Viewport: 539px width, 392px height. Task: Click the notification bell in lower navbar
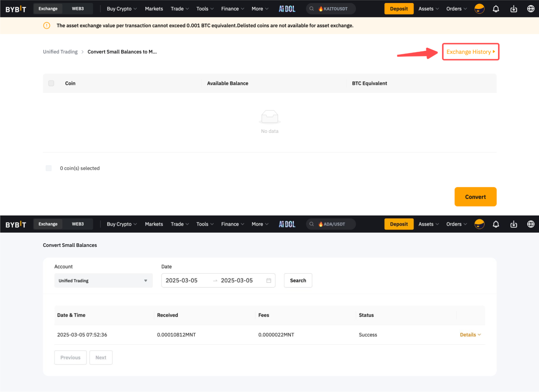click(x=496, y=224)
